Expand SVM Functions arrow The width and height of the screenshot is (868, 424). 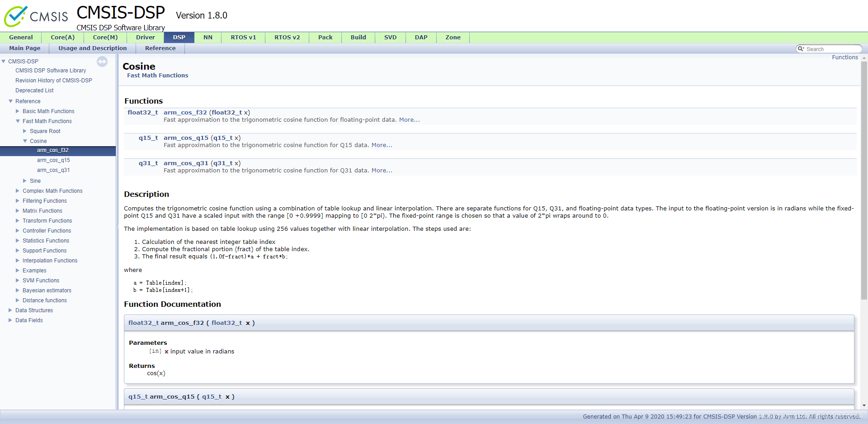pyautogui.click(x=18, y=281)
